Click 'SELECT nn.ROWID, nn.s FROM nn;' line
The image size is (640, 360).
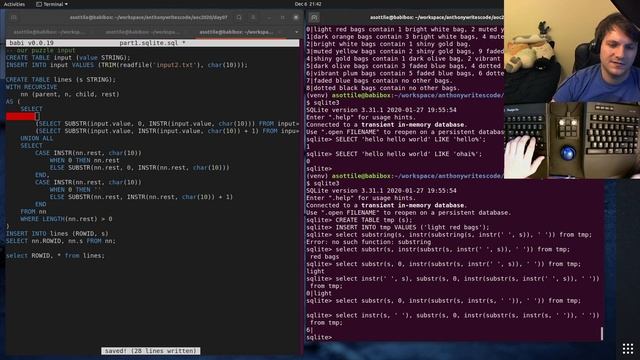click(61, 241)
